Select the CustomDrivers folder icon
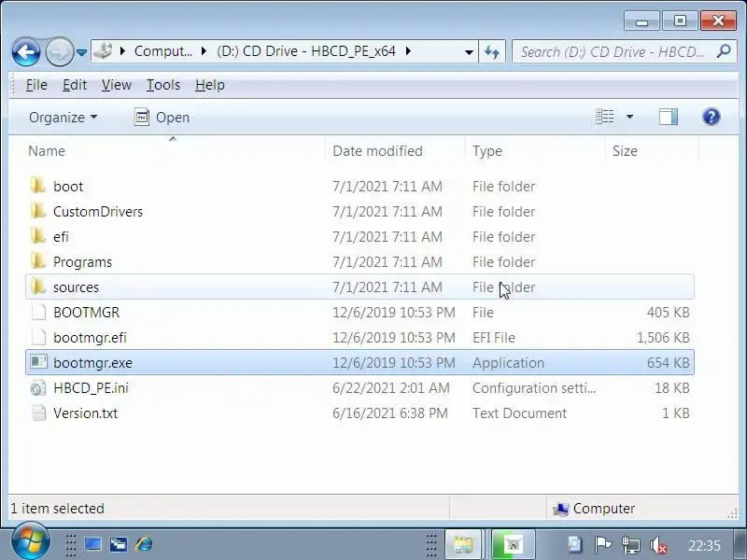Image resolution: width=747 pixels, height=560 pixels. tap(37, 211)
